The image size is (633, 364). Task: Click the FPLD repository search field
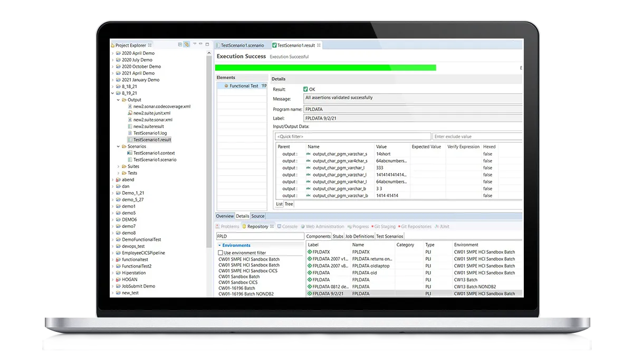[x=260, y=236]
